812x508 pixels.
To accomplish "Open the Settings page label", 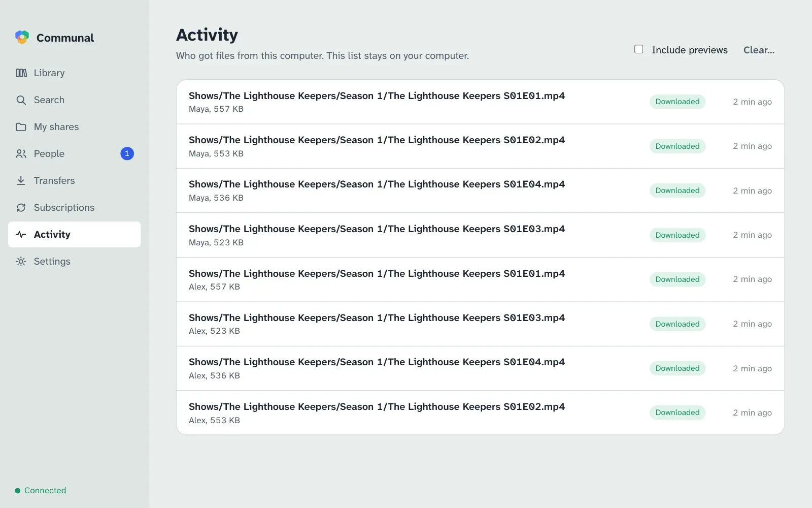I will point(52,262).
